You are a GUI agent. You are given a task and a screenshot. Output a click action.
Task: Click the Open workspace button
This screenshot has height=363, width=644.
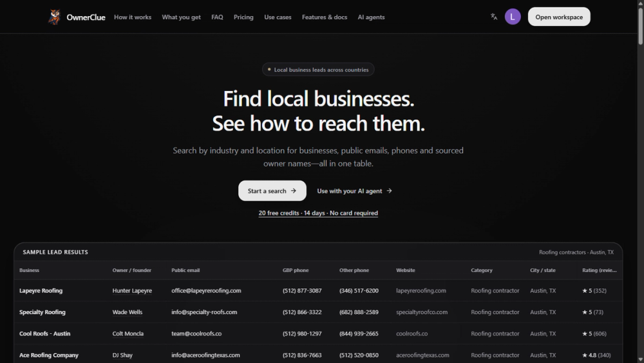point(559,17)
